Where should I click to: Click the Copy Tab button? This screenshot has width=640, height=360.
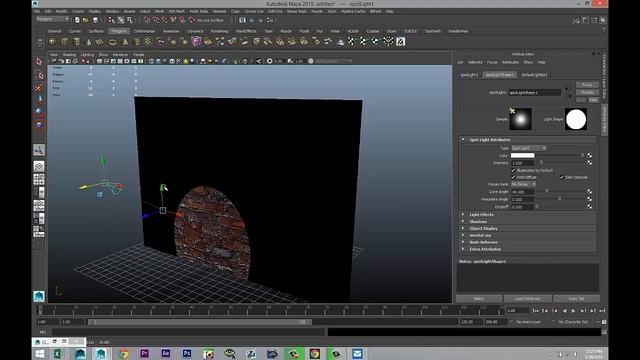576,299
